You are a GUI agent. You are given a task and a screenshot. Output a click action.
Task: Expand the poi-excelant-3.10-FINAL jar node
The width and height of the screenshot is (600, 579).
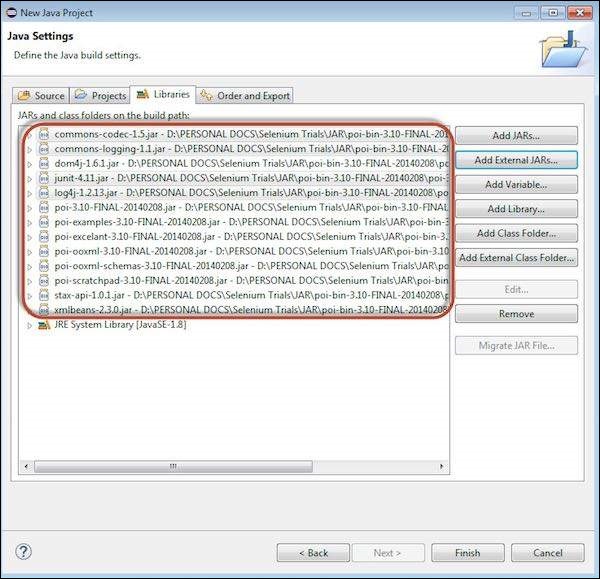tap(29, 238)
